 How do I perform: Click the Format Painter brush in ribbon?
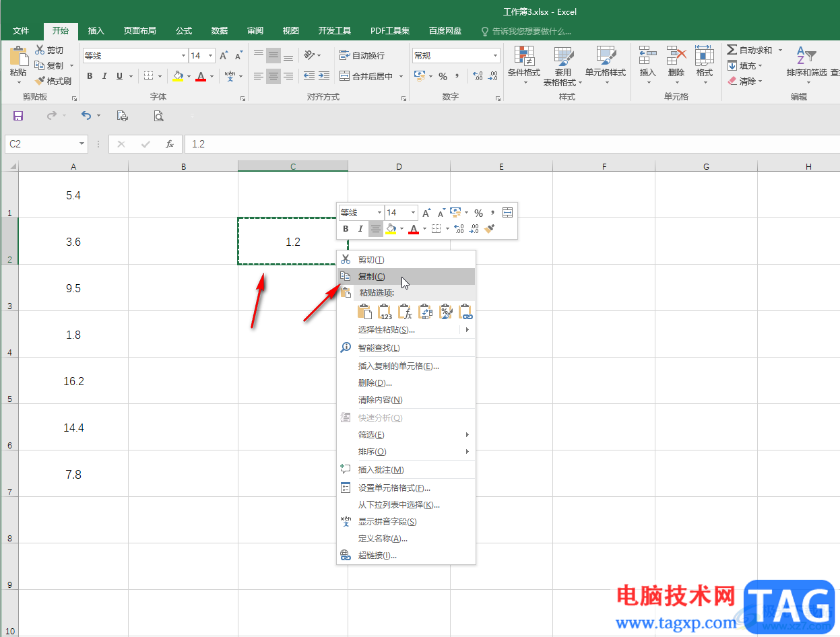point(53,81)
